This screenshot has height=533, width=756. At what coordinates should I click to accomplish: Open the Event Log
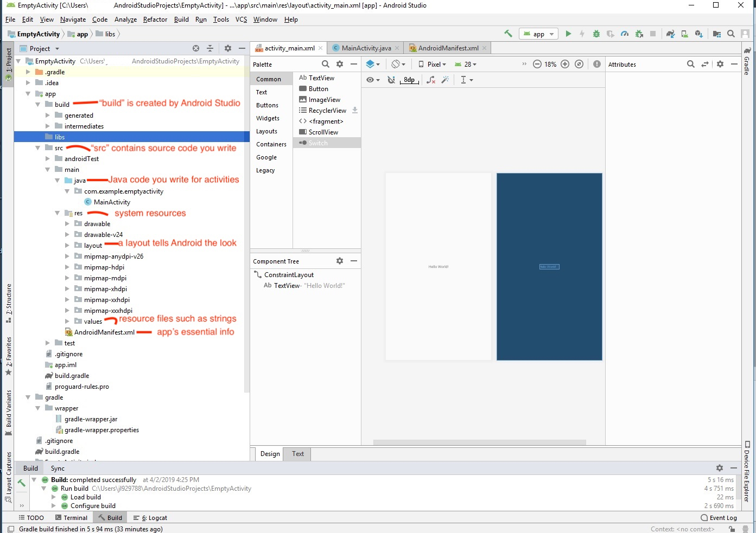719,518
